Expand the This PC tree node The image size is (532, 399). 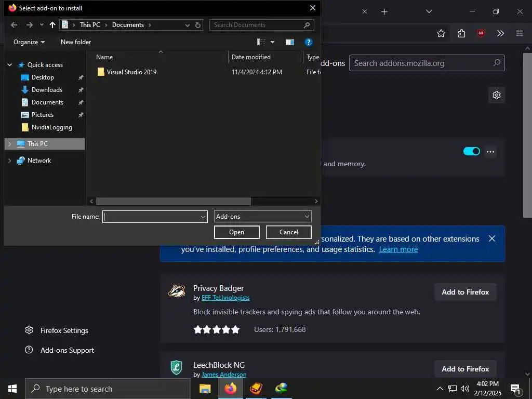(x=9, y=144)
